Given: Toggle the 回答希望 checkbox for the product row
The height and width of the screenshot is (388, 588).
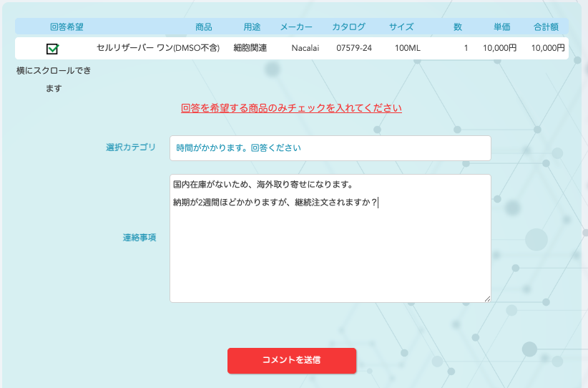Looking at the screenshot, I should 52,49.
